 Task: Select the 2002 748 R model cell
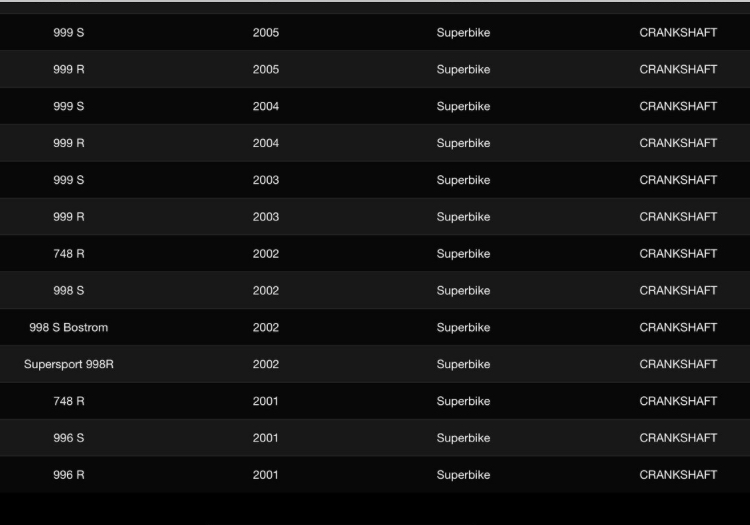68,254
